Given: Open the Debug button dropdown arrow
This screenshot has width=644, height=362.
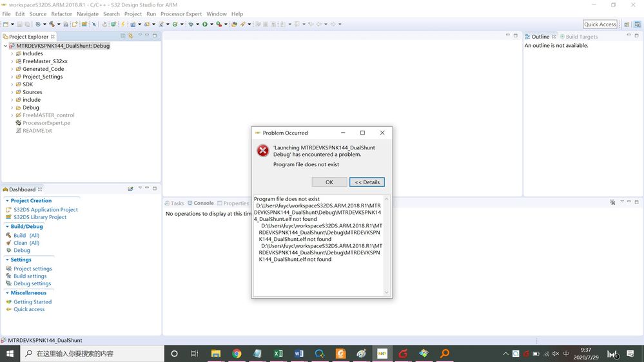Looking at the screenshot, I should (197, 24).
